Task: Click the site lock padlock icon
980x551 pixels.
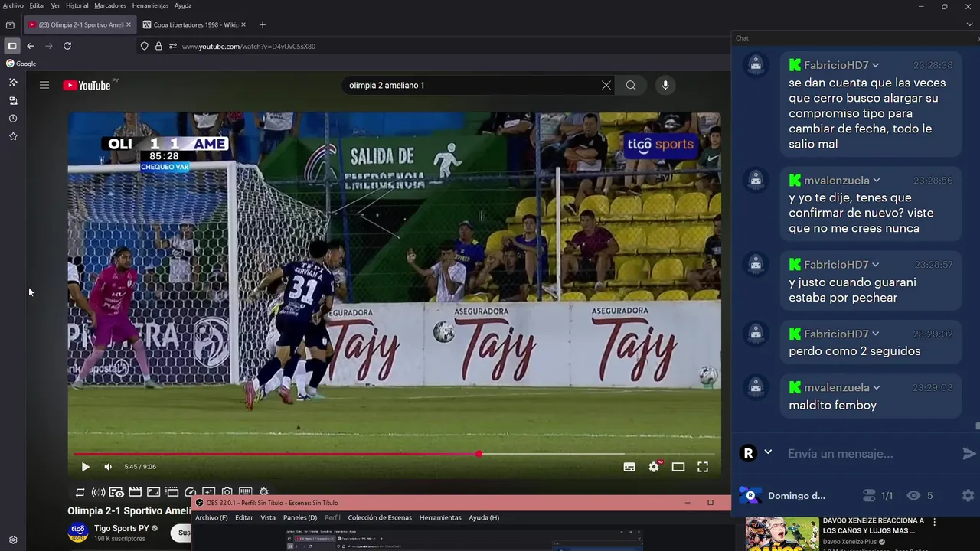Action: coord(158,46)
